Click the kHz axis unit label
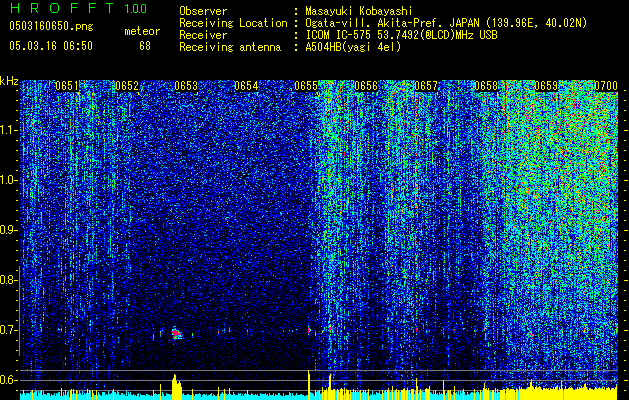 [9, 81]
